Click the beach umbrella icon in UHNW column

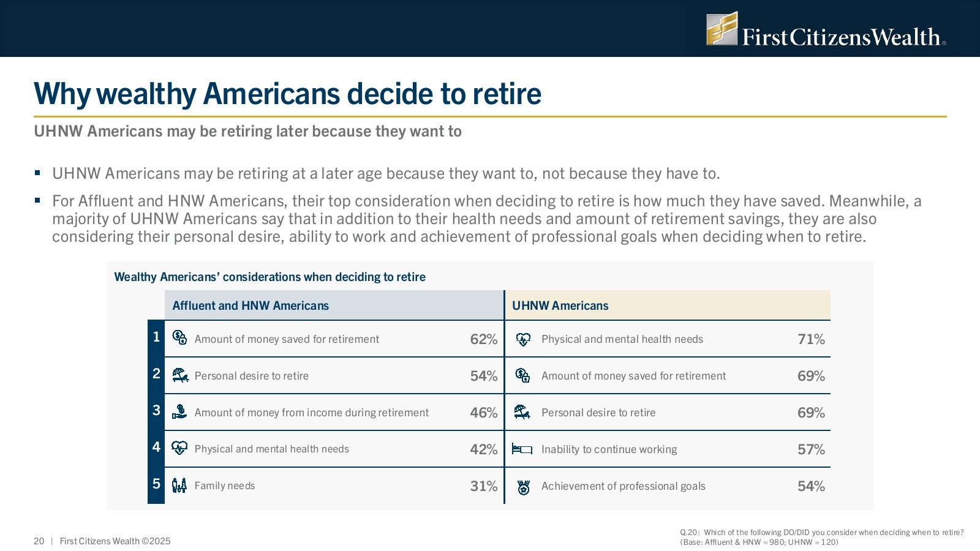pos(522,412)
